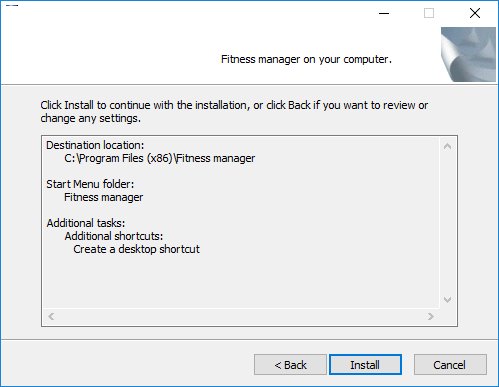
Task: Click the 'Destination location:' heading line
Action: point(95,145)
